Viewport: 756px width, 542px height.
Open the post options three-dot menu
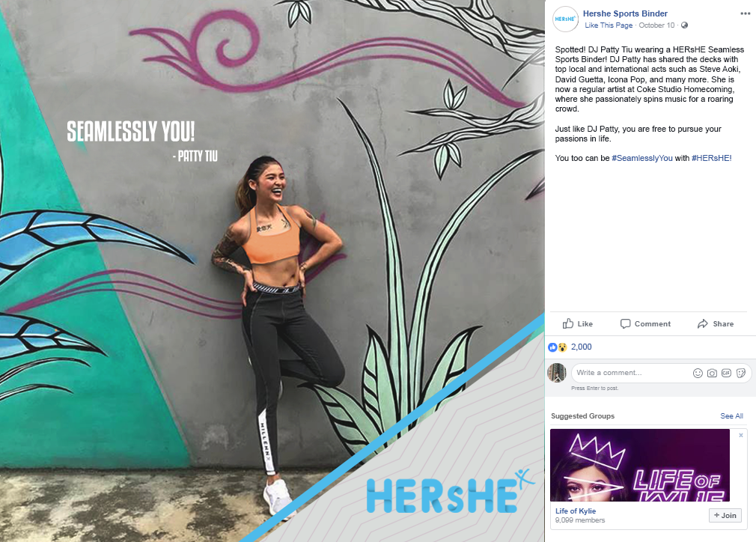tap(745, 13)
